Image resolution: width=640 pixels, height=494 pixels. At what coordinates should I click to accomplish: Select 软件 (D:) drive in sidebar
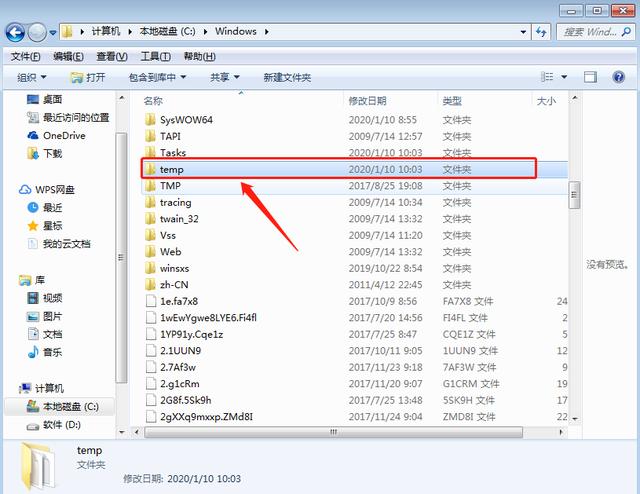[x=53, y=425]
